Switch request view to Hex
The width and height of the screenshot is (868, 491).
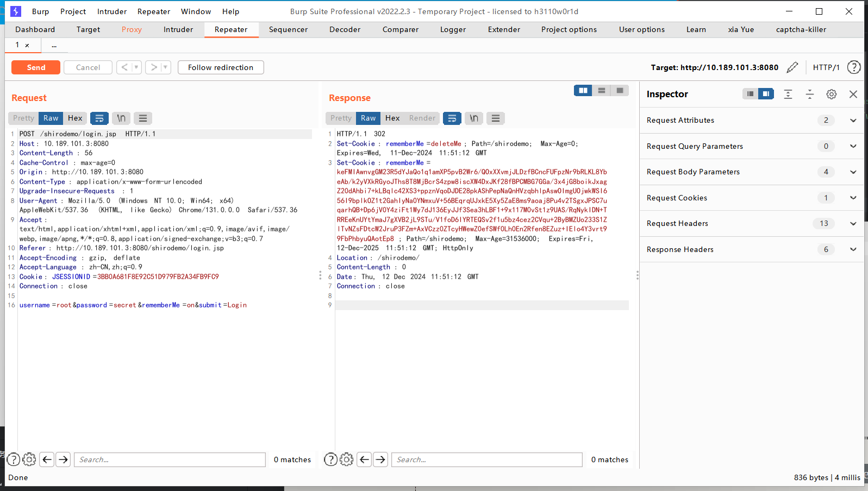(x=75, y=118)
